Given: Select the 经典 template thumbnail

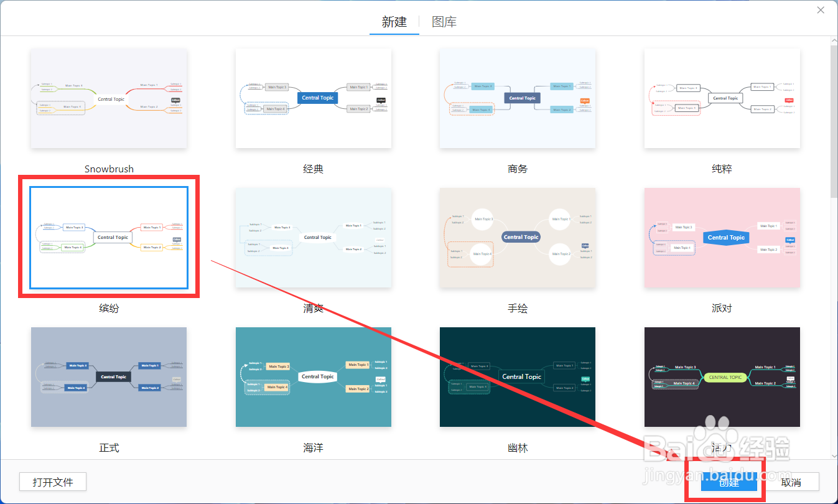Looking at the screenshot, I should pyautogui.click(x=314, y=98).
